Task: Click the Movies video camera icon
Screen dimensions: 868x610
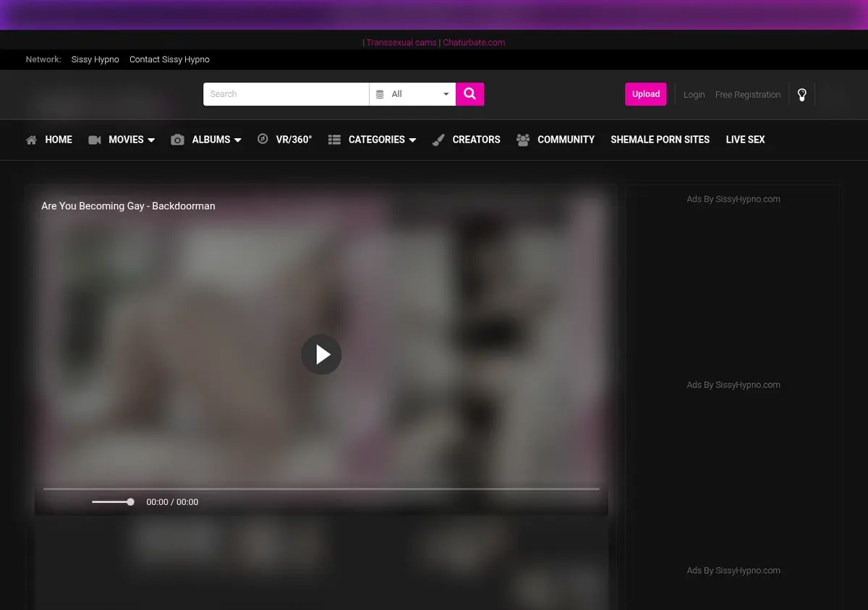Action: (95, 140)
